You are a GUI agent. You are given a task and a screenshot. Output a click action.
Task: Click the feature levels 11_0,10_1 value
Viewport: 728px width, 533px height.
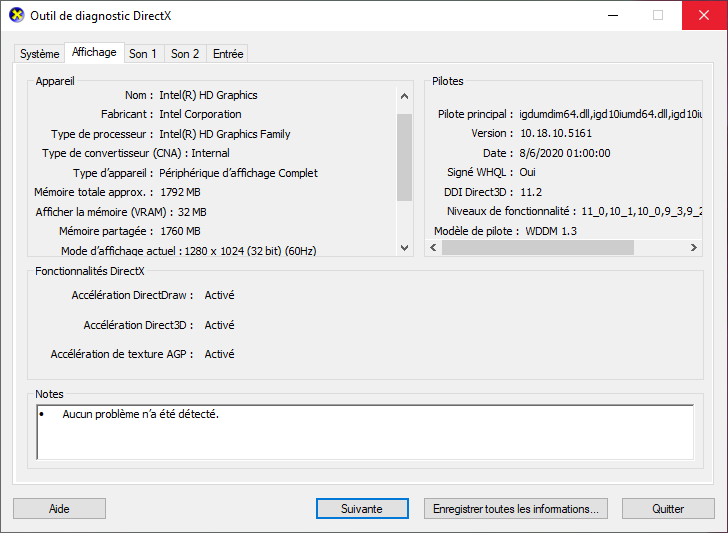642,211
